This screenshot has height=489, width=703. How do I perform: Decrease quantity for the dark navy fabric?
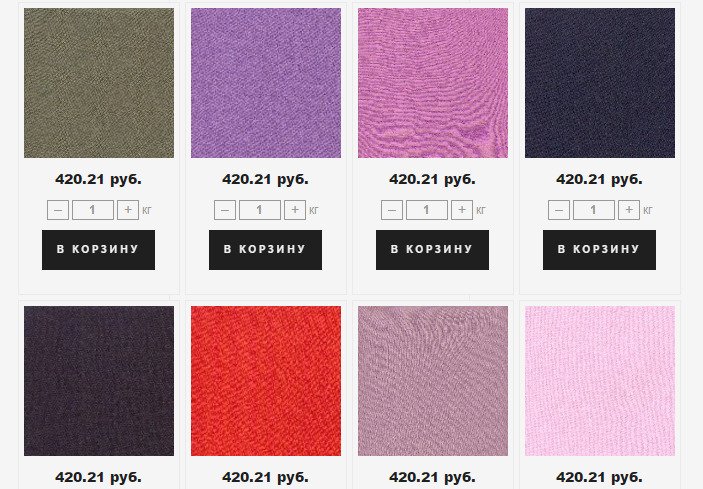[x=559, y=210]
